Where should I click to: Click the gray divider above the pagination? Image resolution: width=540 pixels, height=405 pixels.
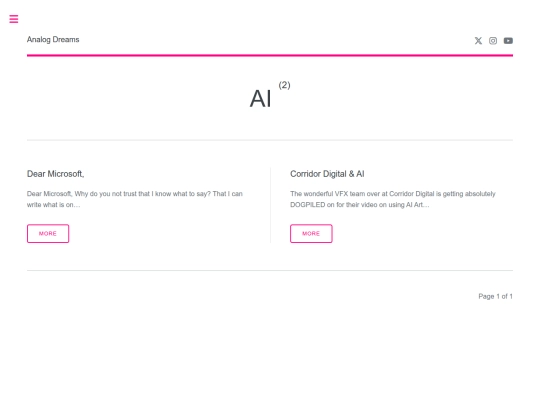click(x=270, y=270)
